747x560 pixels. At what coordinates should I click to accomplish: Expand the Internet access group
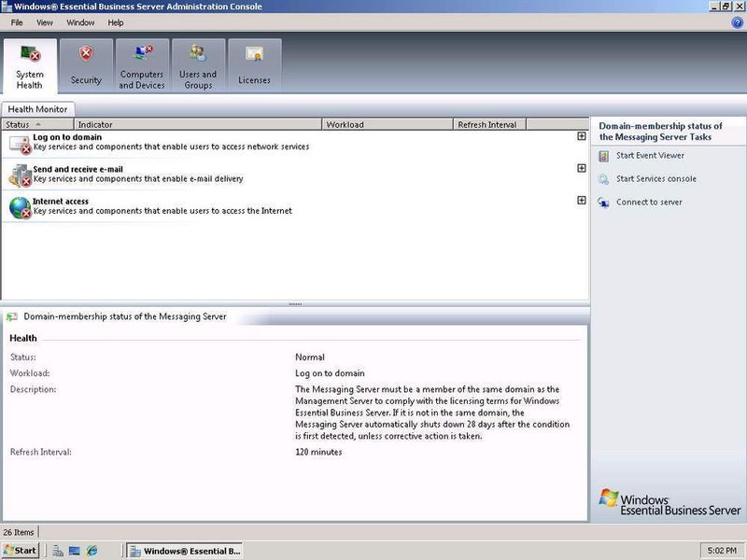[x=582, y=200]
